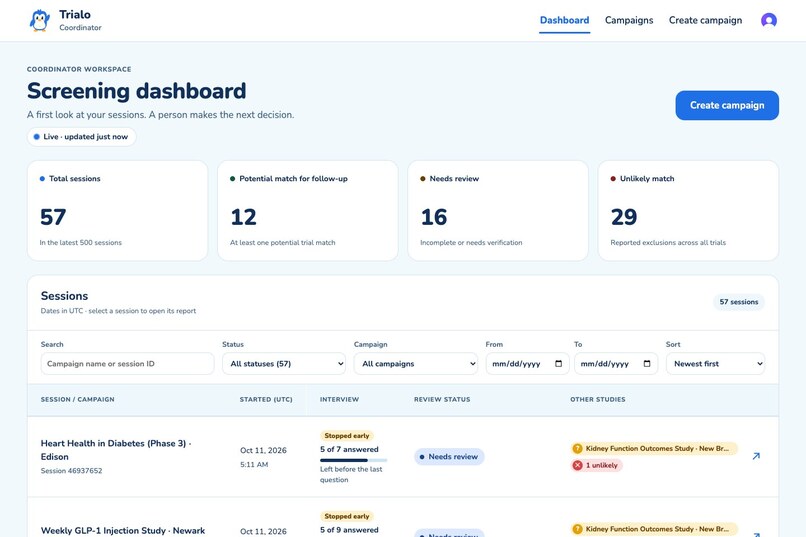Click the From date input field
Screen dimensions: 806x537
[x=527, y=363]
